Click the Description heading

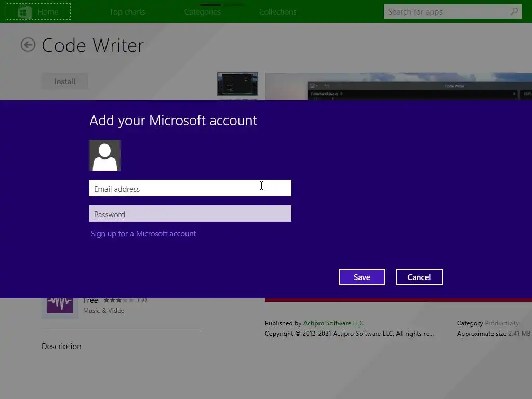tap(61, 346)
